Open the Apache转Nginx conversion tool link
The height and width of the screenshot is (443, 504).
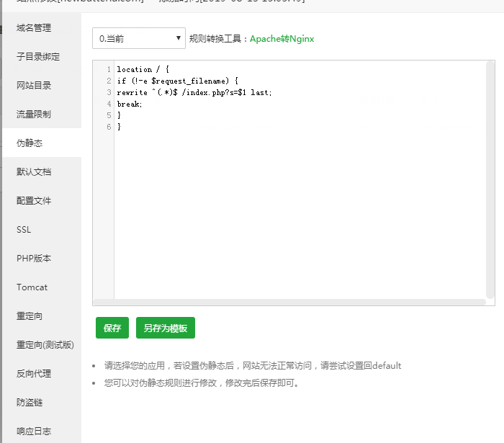tap(282, 39)
